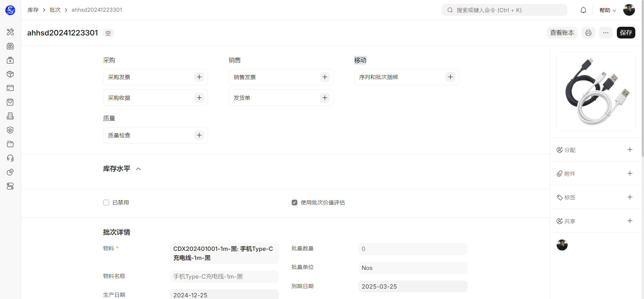Click the 保存 button

tap(626, 33)
